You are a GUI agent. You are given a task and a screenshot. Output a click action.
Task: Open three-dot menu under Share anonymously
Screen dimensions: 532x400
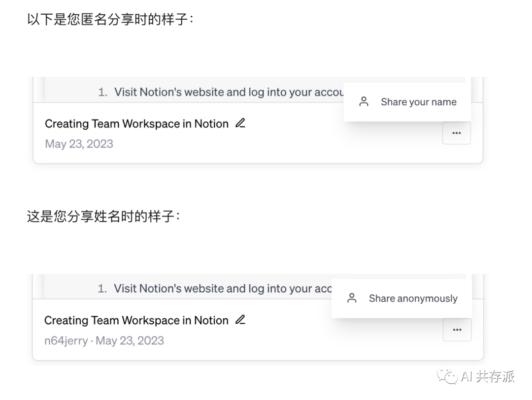457,330
